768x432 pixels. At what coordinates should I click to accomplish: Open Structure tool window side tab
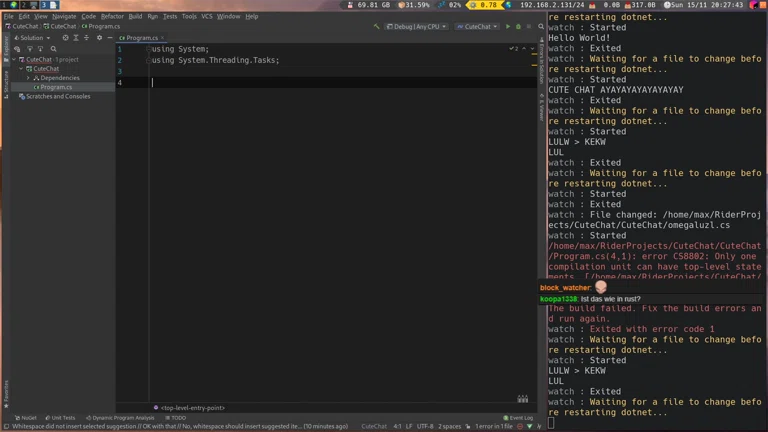click(6, 84)
